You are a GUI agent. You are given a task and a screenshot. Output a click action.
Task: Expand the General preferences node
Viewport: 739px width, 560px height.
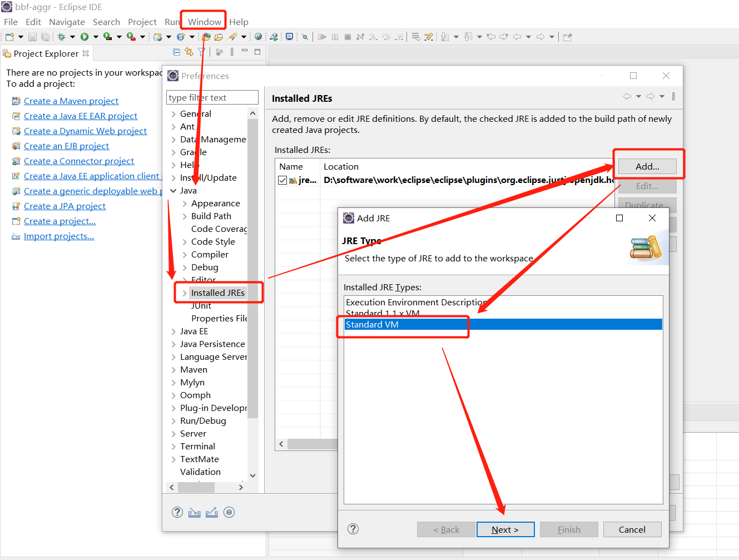[x=173, y=114]
